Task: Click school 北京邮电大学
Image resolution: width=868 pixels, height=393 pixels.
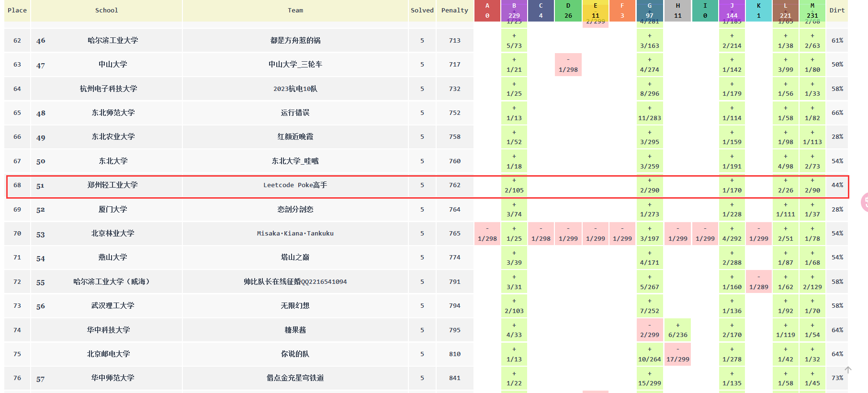Action: tap(109, 354)
